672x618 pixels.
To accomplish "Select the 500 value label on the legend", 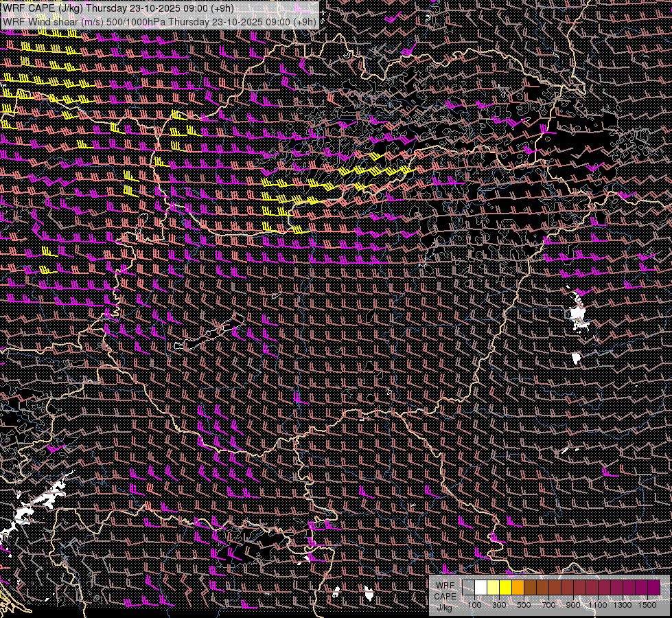I will (524, 605).
